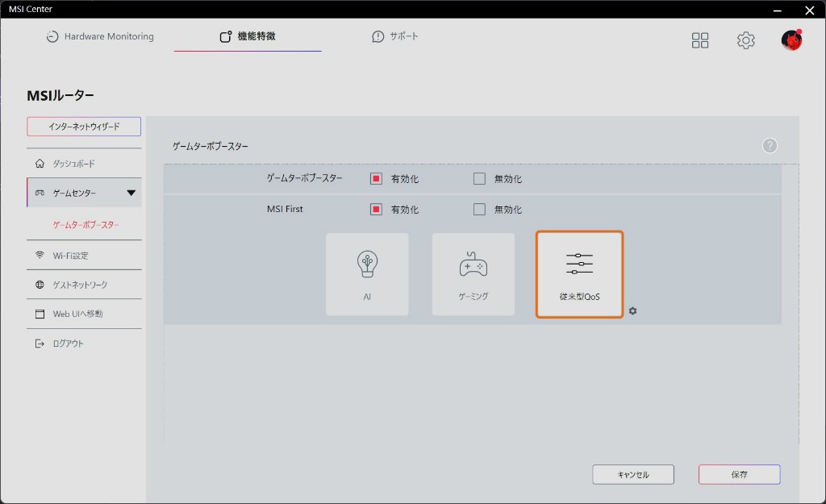
Task: Launch the インターネットウィザード button
Action: (x=84, y=127)
